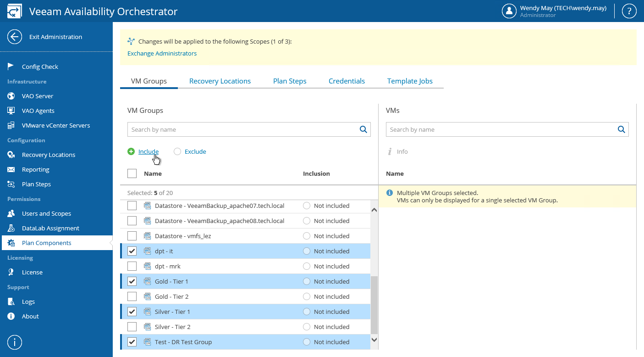Click the green plus Include icon
Image resolution: width=644 pixels, height=357 pixels.
coord(131,151)
